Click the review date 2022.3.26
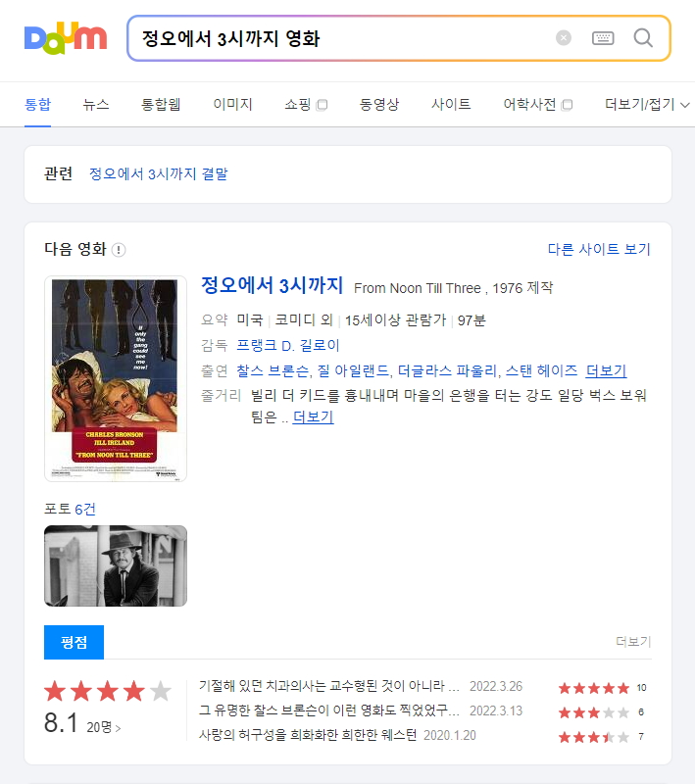695x784 pixels. [496, 686]
